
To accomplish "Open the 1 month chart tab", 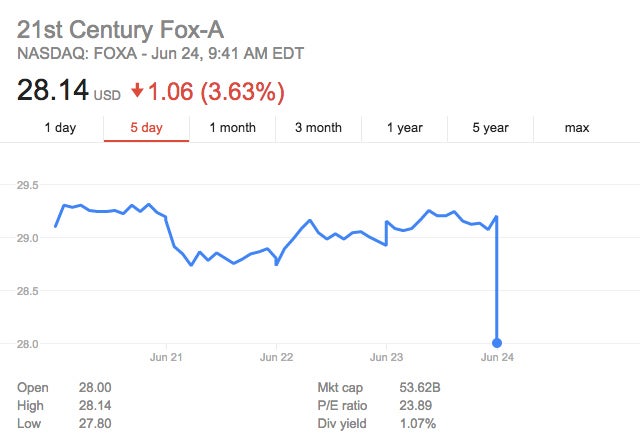I will click(232, 128).
